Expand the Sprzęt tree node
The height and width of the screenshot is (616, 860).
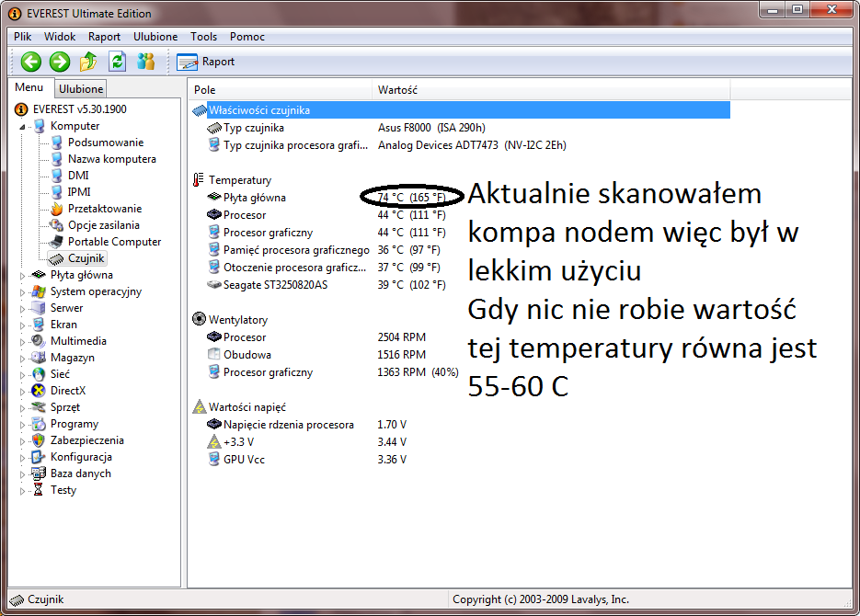pyautogui.click(x=22, y=407)
